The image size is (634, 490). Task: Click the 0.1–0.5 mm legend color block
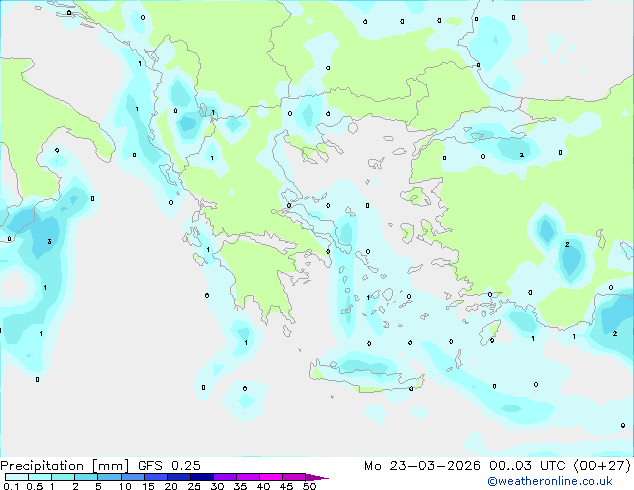[x=17, y=477]
